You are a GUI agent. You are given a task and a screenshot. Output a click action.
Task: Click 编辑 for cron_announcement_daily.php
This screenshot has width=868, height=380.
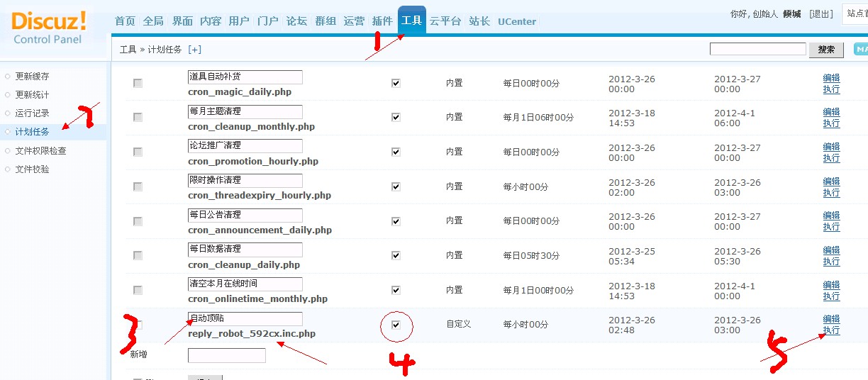tap(831, 216)
